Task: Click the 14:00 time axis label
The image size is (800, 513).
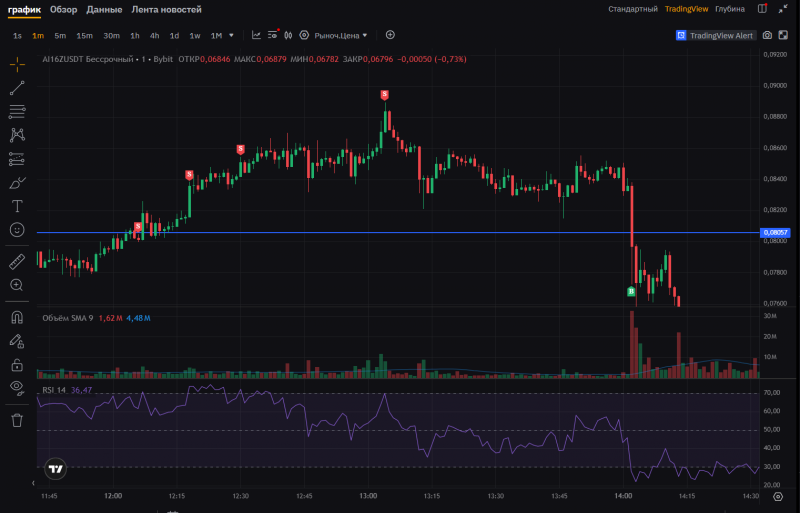Action: pyautogui.click(x=623, y=496)
